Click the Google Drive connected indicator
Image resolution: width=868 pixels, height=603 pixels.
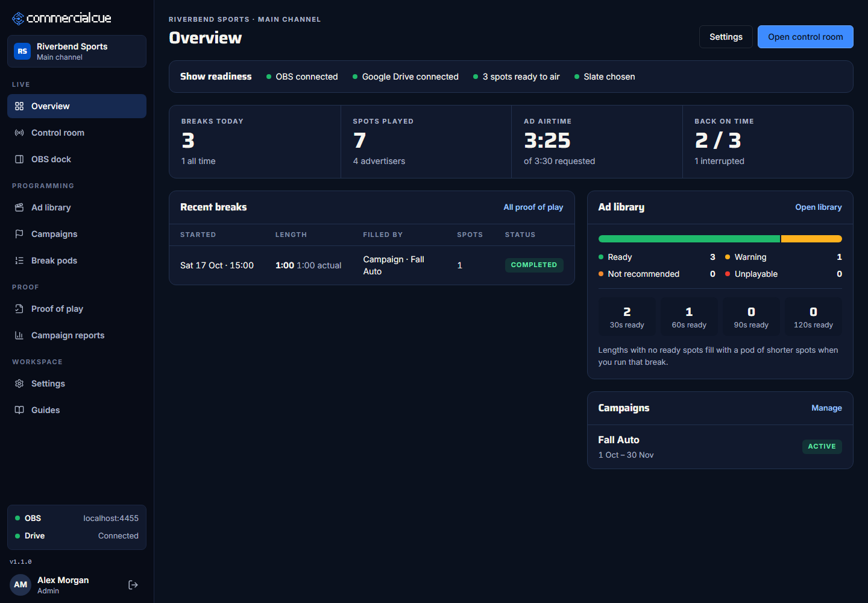coord(406,77)
